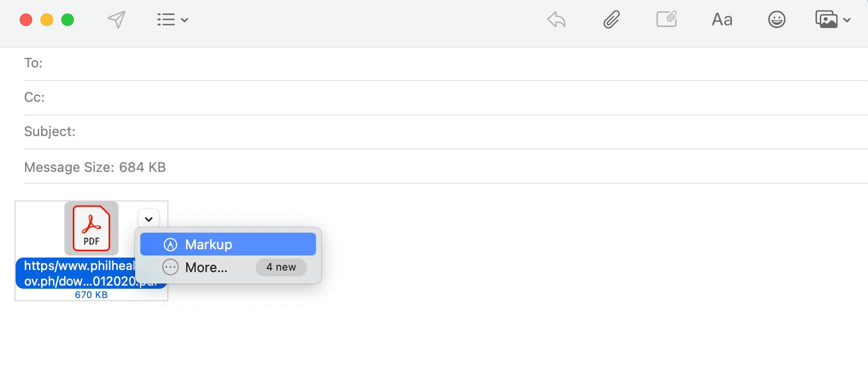
Task: Choose More... from the attachment menu
Action: (206, 267)
